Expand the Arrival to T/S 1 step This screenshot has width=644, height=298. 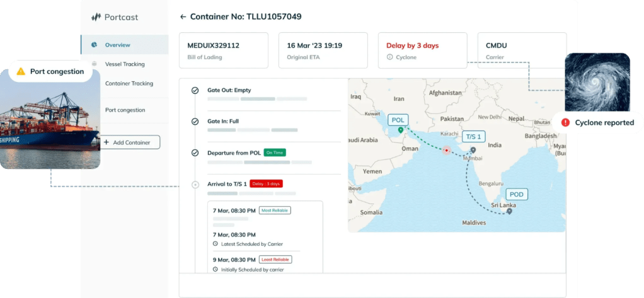[x=195, y=185]
